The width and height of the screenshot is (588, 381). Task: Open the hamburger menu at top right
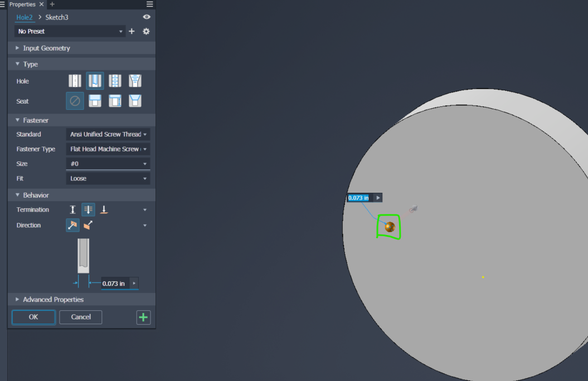149,3
